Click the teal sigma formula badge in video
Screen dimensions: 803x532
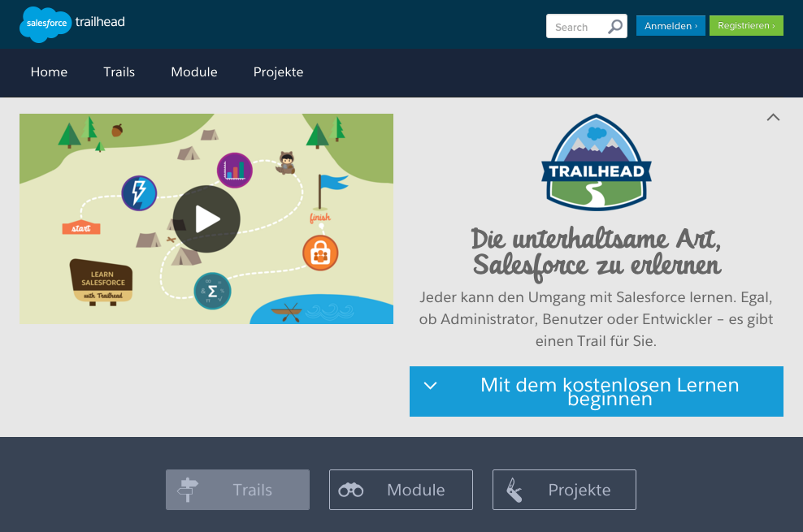[212, 291]
